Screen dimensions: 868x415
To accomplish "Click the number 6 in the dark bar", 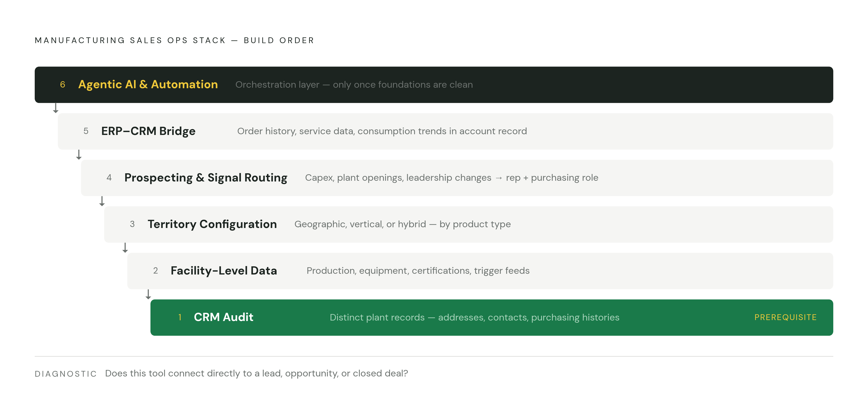I will click(x=62, y=85).
